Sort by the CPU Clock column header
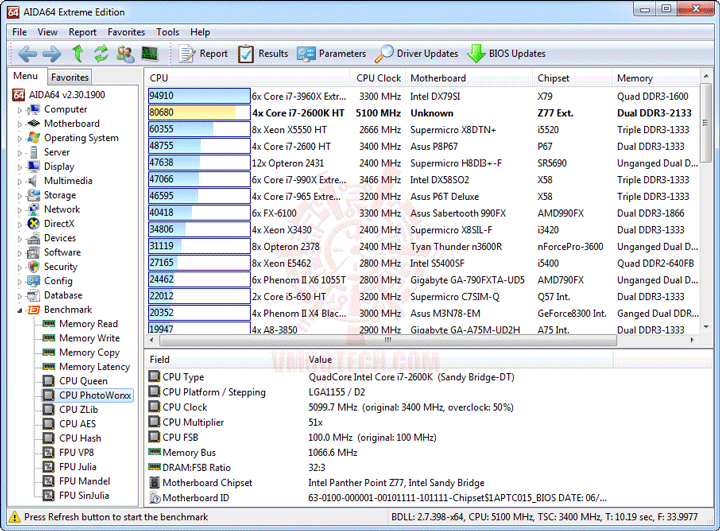This screenshot has width=720, height=531. [x=377, y=78]
